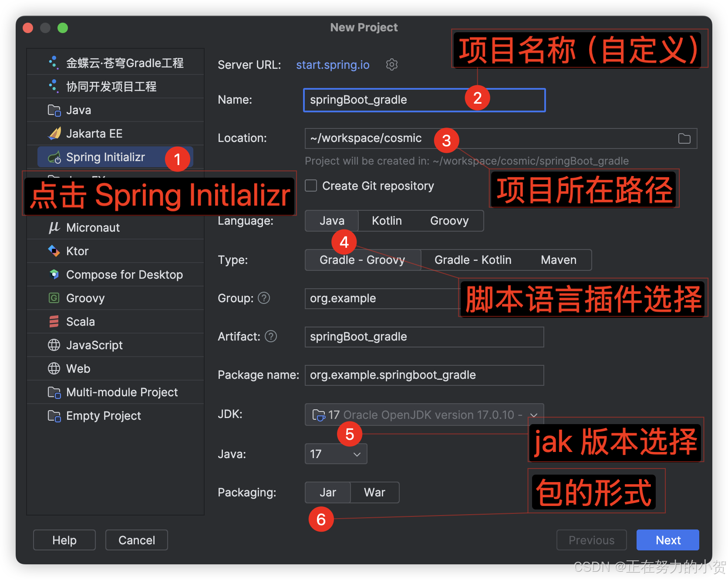Select Jar packaging
Viewport: 728px width, 580px height.
328,492
